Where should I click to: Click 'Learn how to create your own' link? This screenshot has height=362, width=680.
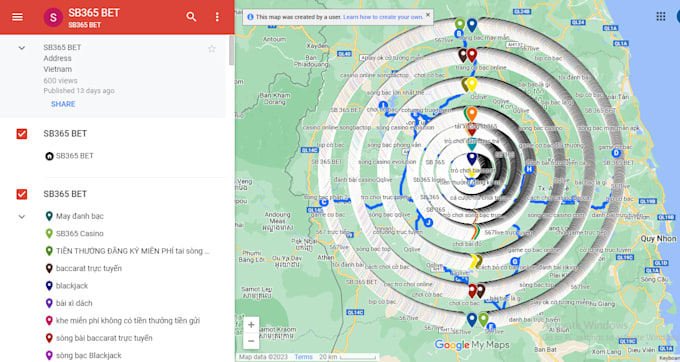coord(383,17)
